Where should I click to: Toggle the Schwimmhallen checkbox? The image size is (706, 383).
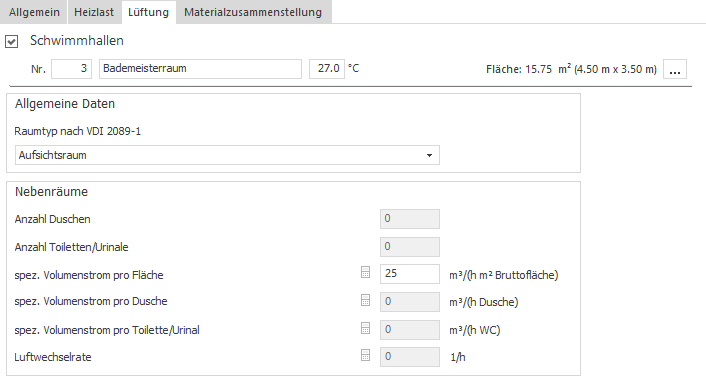[12, 42]
